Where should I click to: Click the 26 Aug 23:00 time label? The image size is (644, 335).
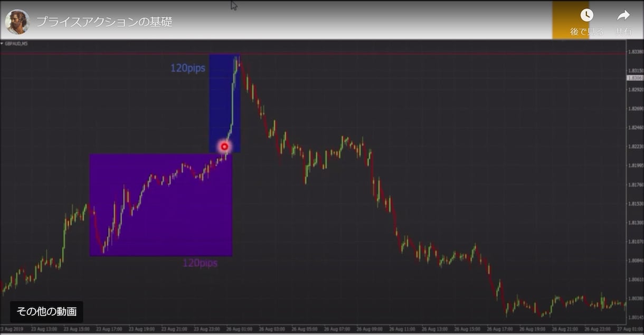click(x=599, y=329)
